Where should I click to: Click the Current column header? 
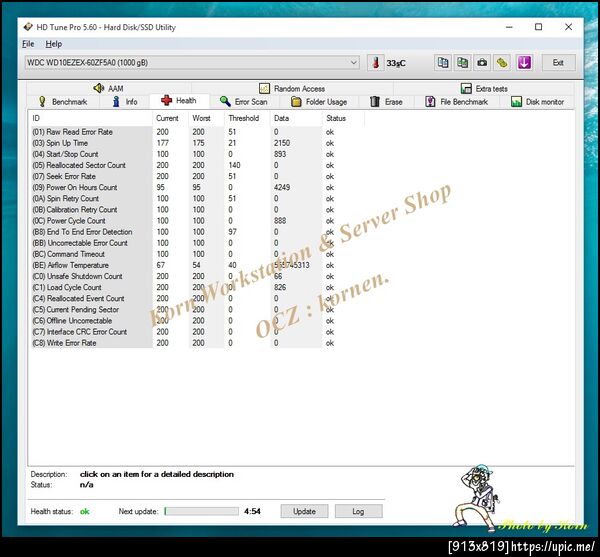pyautogui.click(x=170, y=118)
